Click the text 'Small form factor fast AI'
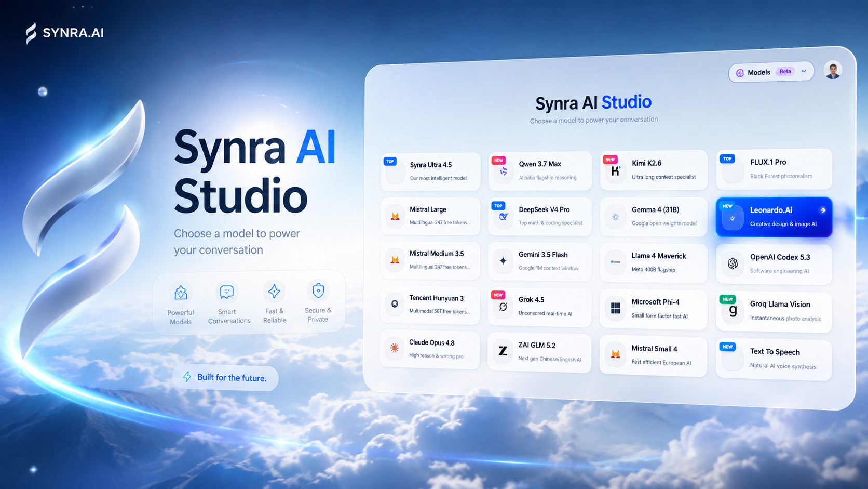 click(x=659, y=316)
